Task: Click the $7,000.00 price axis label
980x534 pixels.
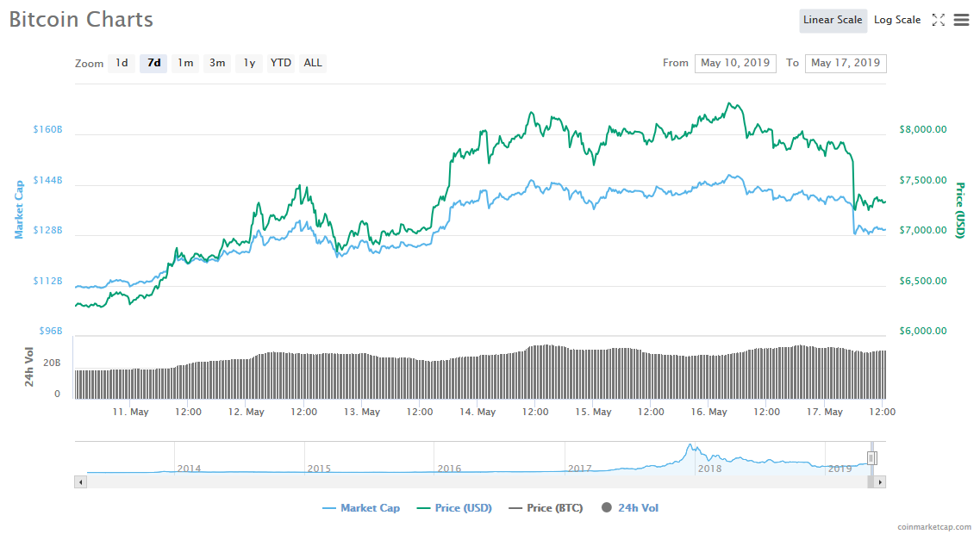Action: (x=922, y=230)
